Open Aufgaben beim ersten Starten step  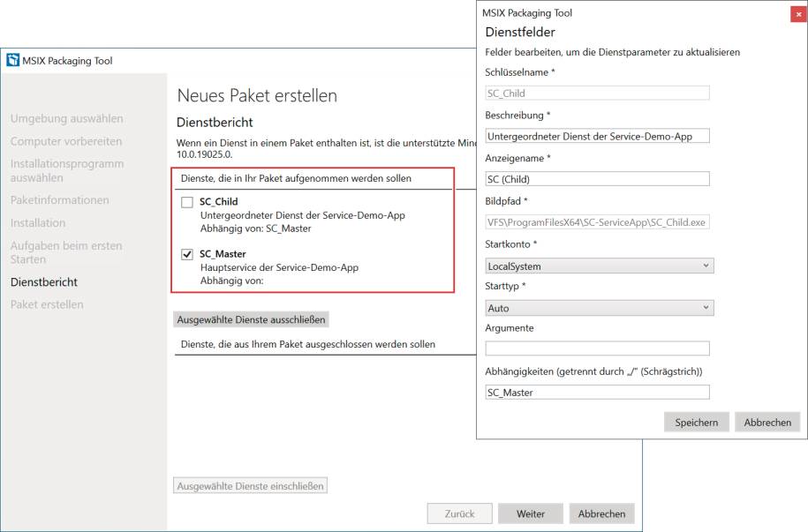(x=66, y=252)
